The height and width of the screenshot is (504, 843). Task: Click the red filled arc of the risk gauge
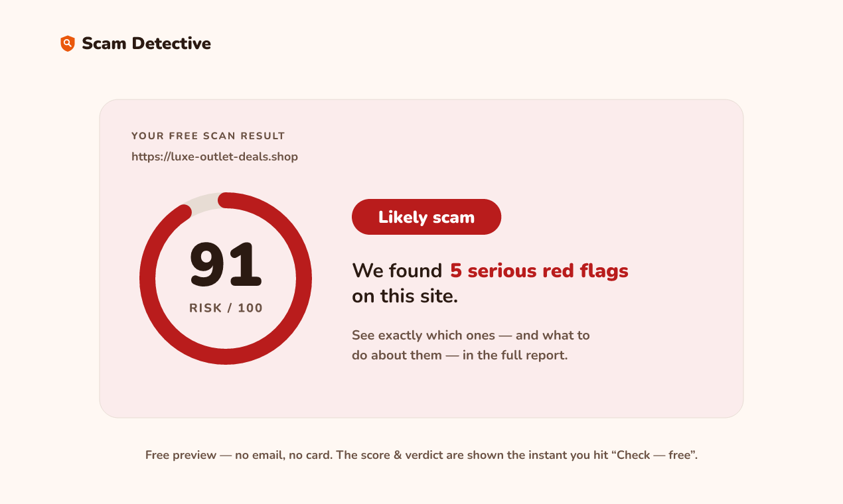pos(226,357)
